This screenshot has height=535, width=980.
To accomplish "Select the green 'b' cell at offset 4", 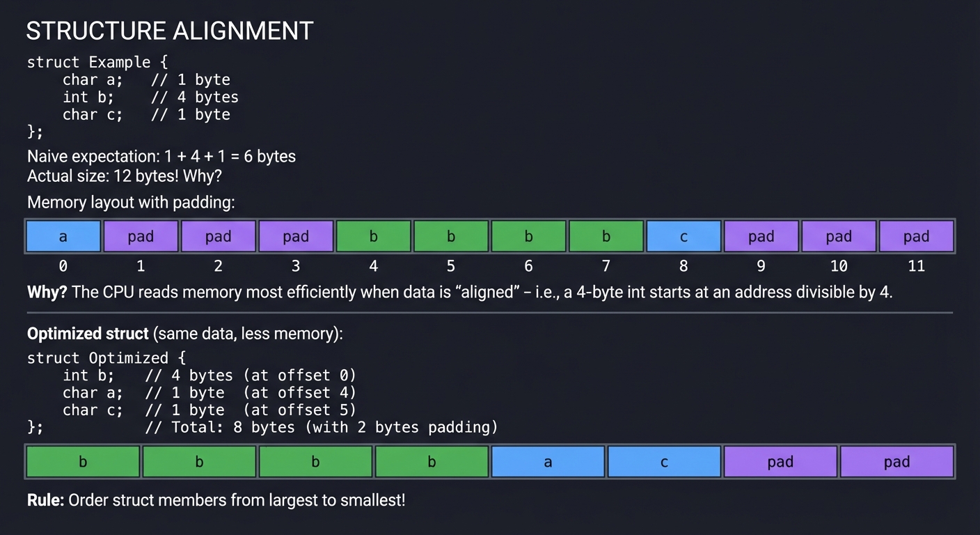I will (374, 236).
